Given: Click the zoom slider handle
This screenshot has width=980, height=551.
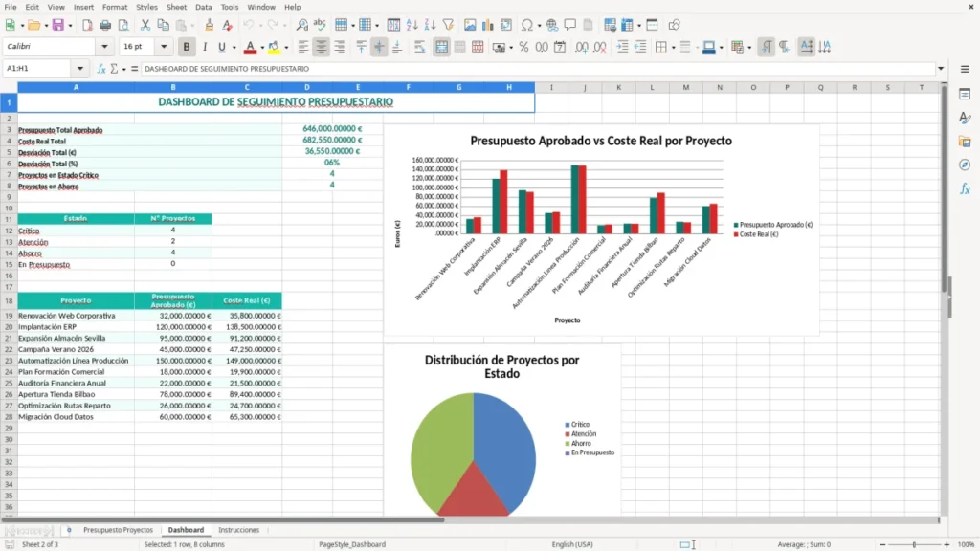Looking at the screenshot, I should 914,544.
